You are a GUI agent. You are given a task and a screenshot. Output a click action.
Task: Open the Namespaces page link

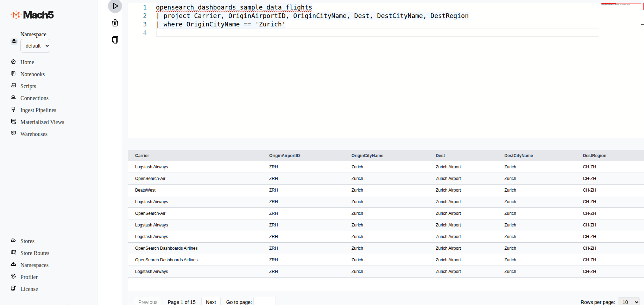pyautogui.click(x=34, y=265)
